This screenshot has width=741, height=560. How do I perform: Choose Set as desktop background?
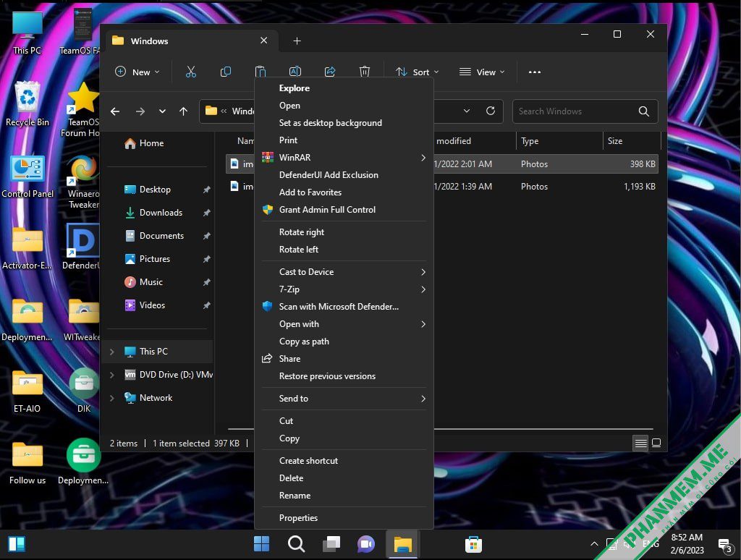click(x=344, y=123)
